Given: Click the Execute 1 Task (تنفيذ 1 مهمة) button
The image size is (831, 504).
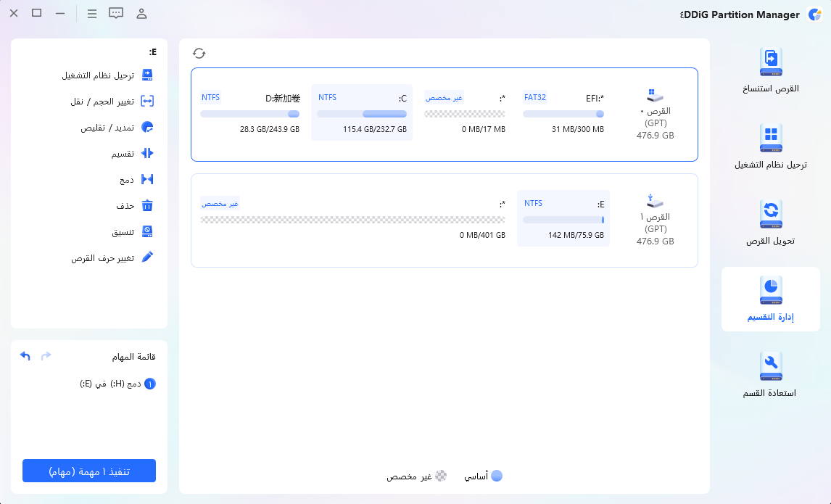Looking at the screenshot, I should [88, 470].
